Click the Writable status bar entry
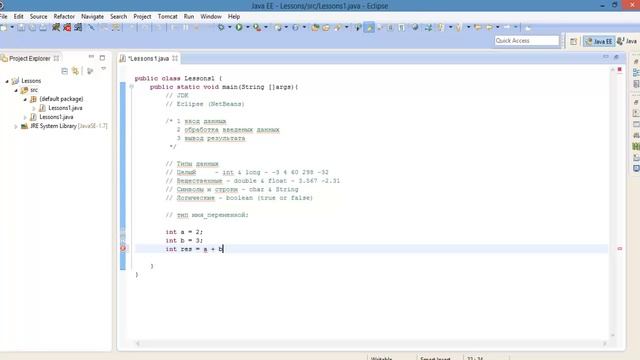 pyautogui.click(x=382, y=358)
